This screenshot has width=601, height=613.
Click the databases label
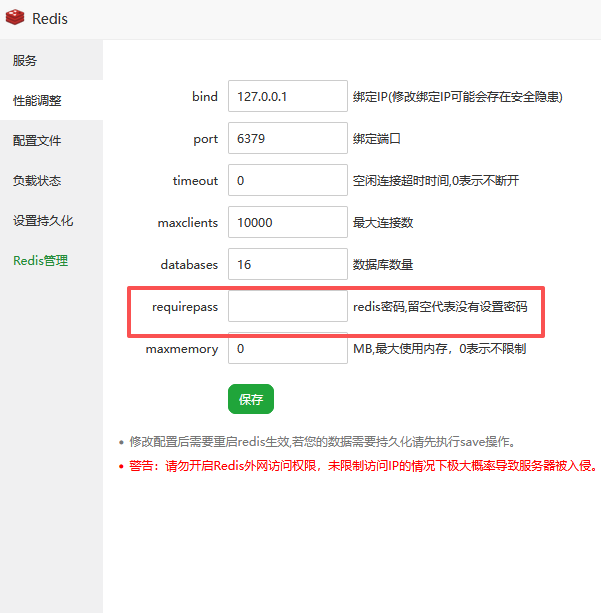click(189, 265)
